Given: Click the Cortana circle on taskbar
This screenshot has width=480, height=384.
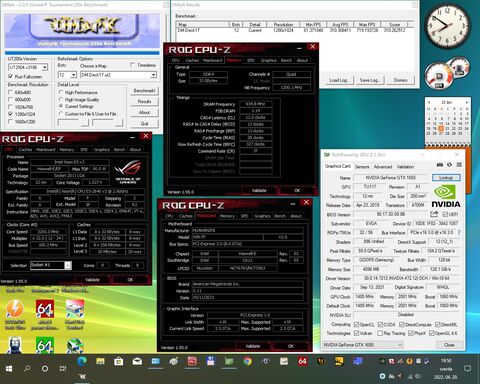Looking at the screenshot, I should point(45,368).
